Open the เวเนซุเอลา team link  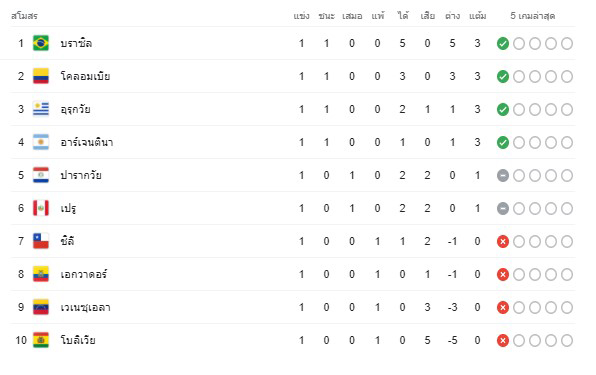pyautogui.click(x=86, y=307)
